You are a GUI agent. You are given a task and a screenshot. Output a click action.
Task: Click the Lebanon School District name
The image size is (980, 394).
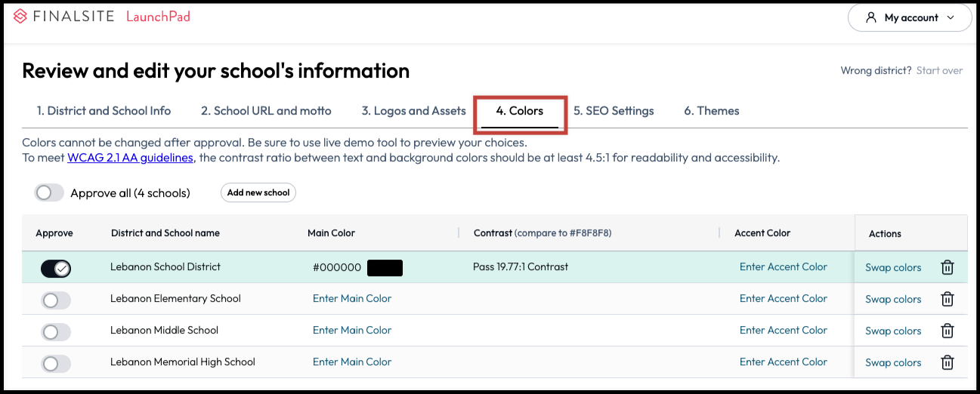point(165,266)
